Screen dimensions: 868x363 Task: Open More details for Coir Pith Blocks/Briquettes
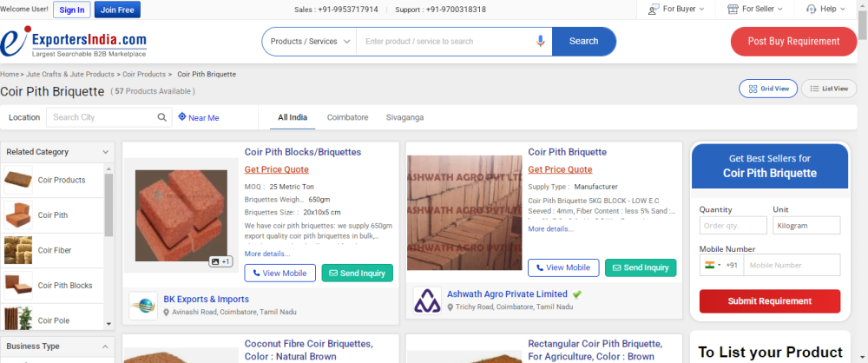(267, 254)
